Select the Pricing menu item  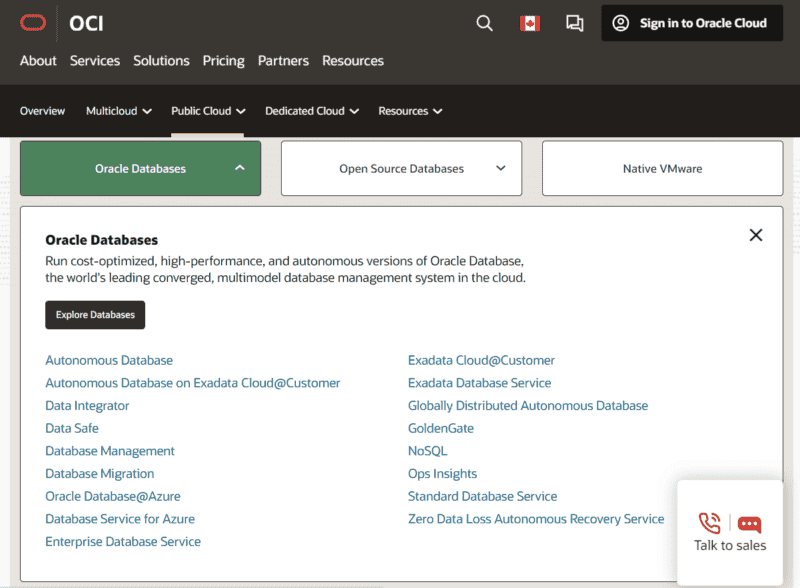click(x=223, y=61)
